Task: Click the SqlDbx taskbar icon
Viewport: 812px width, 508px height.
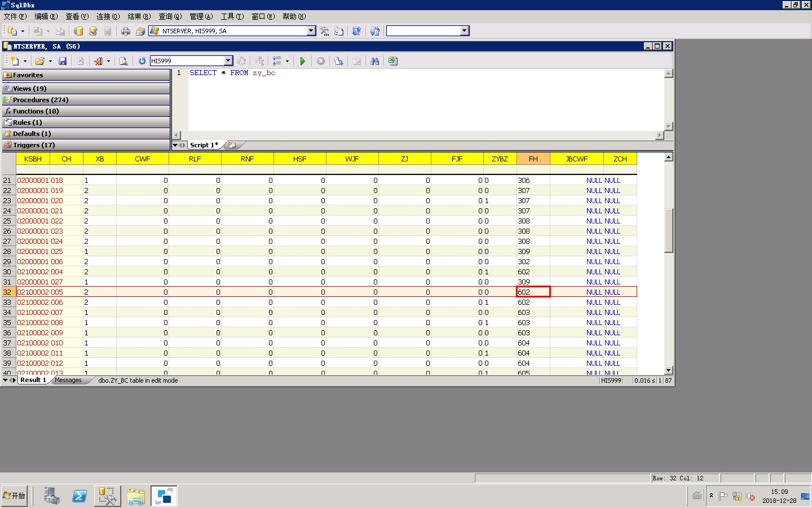Action: click(164, 496)
